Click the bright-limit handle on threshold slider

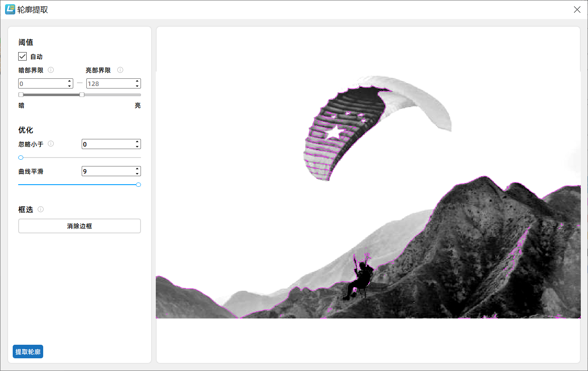pos(82,95)
